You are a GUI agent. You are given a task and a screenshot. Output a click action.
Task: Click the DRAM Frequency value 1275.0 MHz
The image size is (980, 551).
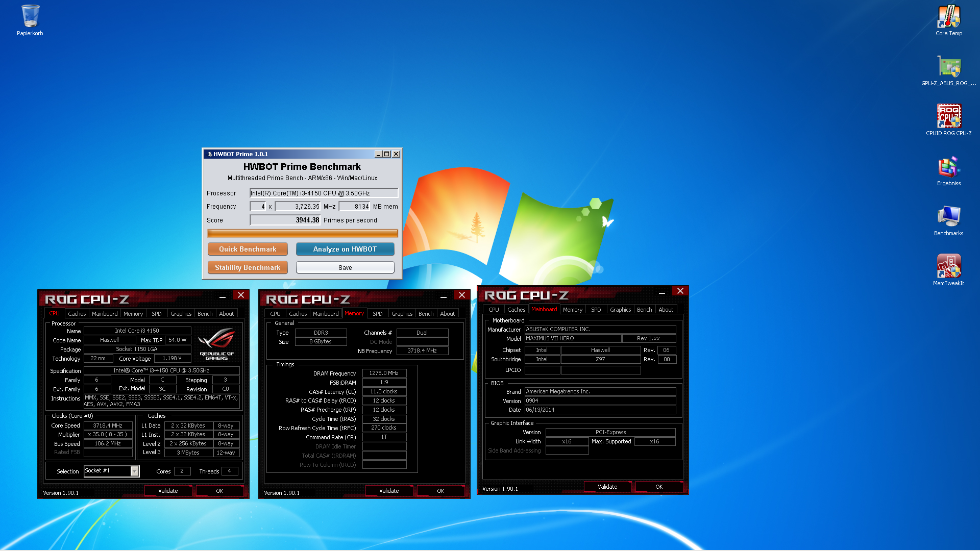click(384, 373)
